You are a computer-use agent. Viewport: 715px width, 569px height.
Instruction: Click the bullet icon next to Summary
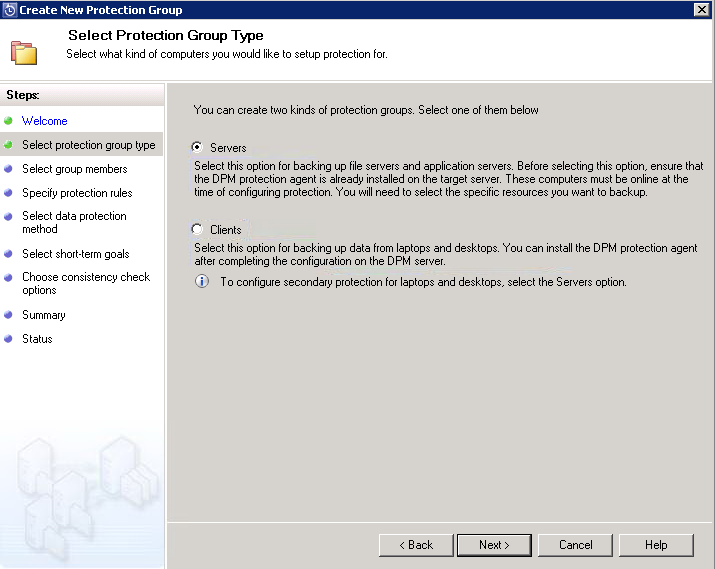(8, 315)
